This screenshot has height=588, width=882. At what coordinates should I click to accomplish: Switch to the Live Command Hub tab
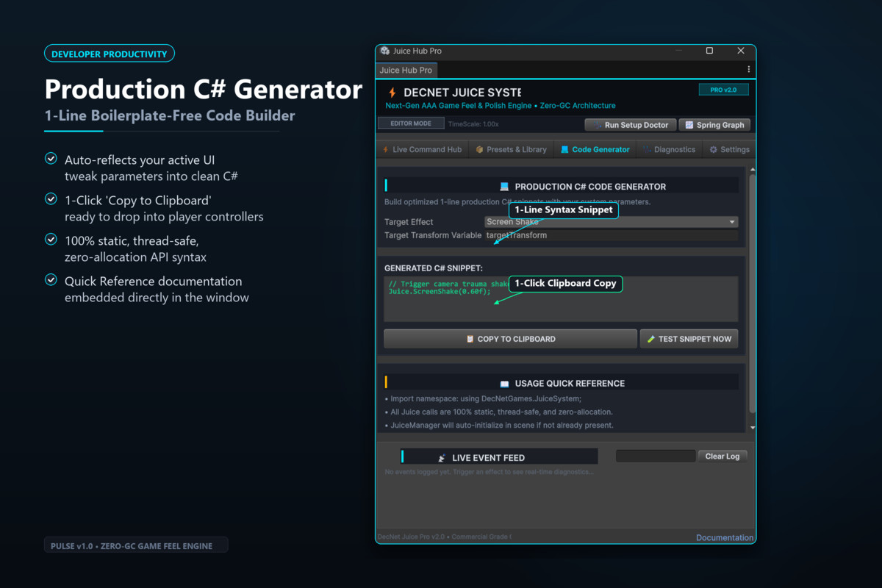(x=422, y=149)
